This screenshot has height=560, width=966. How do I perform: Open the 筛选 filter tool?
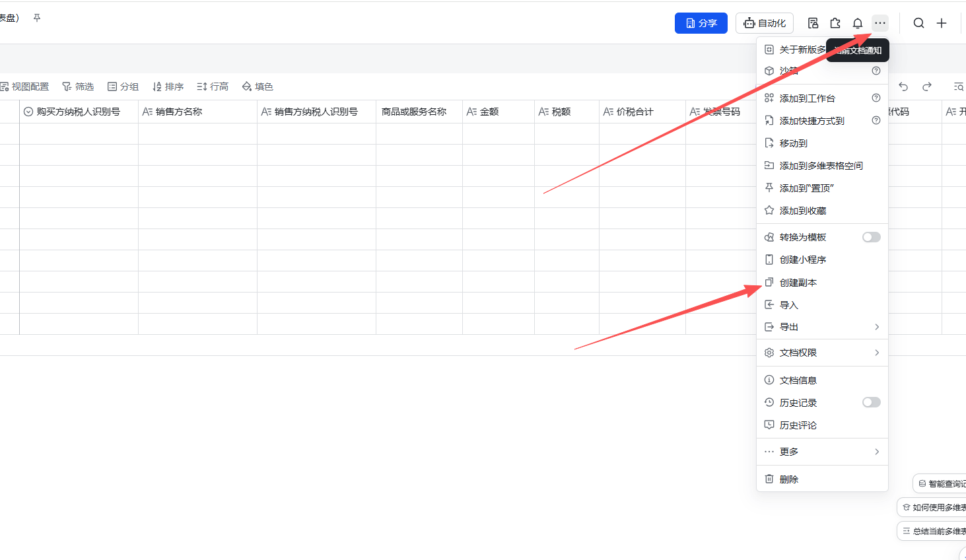click(78, 87)
